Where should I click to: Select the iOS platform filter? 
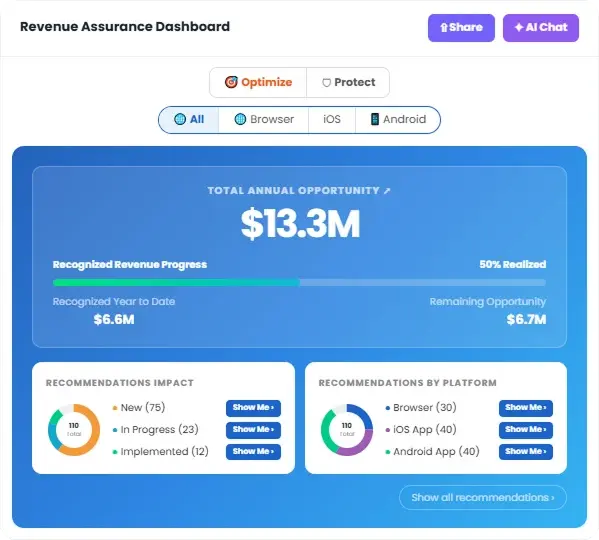pos(332,120)
